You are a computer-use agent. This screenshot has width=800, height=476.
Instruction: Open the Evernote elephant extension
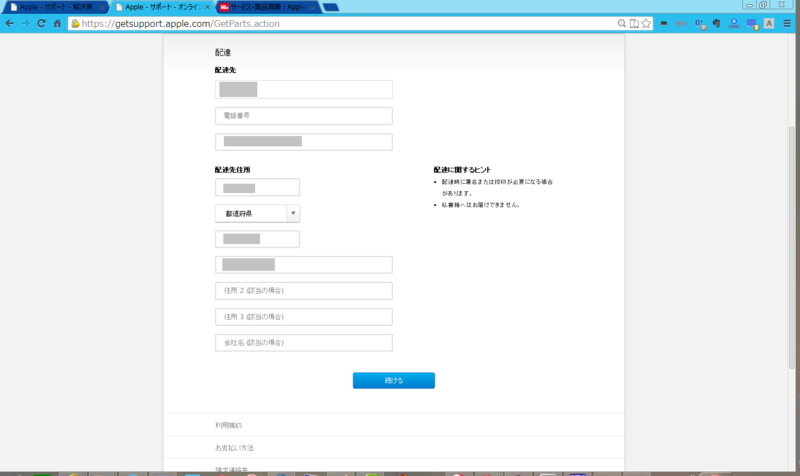pyautogui.click(x=716, y=23)
